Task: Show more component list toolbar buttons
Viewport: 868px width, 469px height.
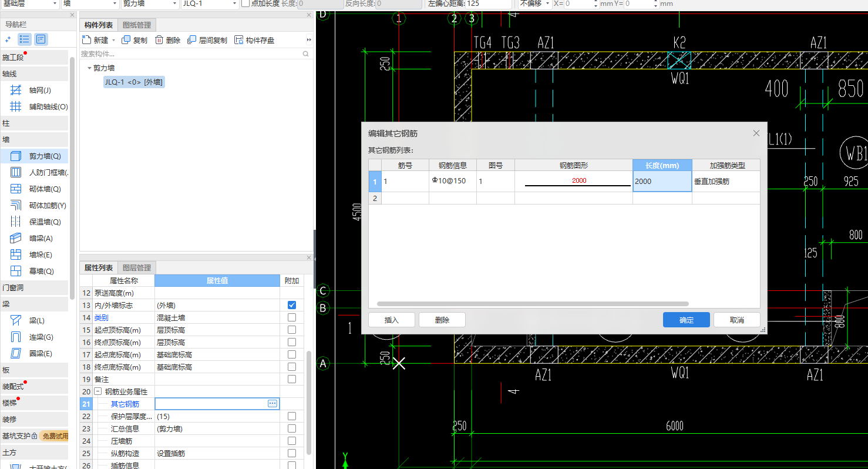Action: pyautogui.click(x=309, y=40)
